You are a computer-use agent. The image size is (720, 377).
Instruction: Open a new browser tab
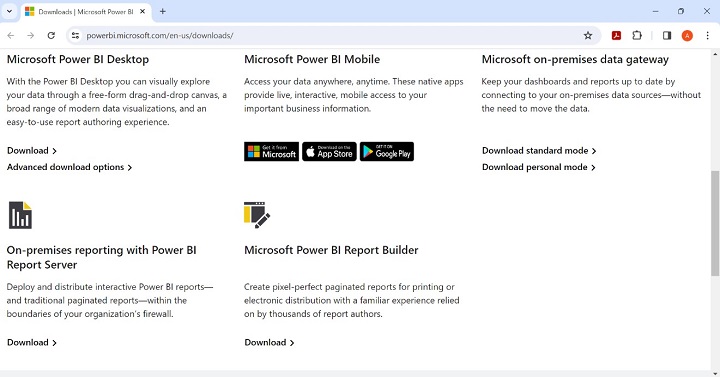tap(163, 11)
